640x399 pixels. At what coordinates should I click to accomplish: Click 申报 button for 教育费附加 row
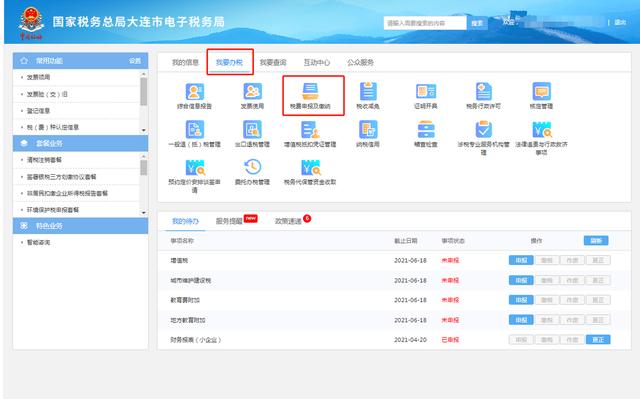click(x=521, y=300)
